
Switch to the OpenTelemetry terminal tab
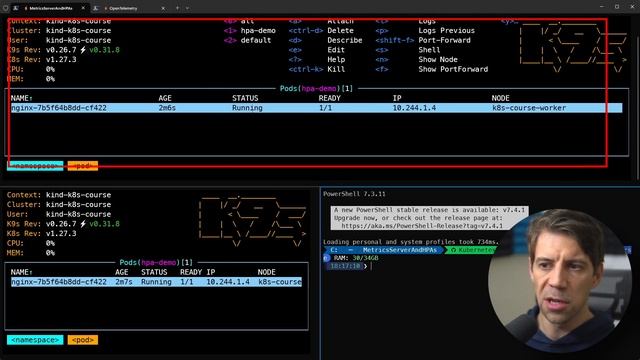[124, 8]
